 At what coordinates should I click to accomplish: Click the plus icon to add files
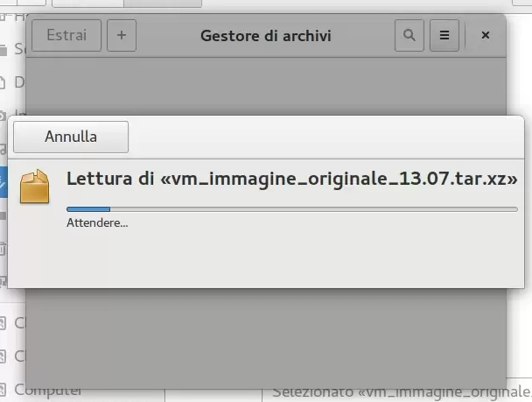click(x=121, y=36)
